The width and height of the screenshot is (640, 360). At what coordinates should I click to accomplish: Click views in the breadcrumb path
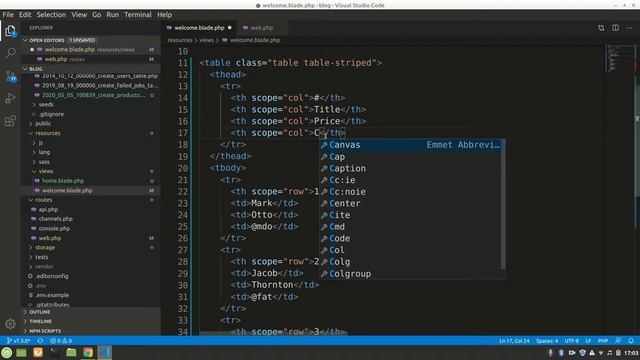tap(206, 40)
